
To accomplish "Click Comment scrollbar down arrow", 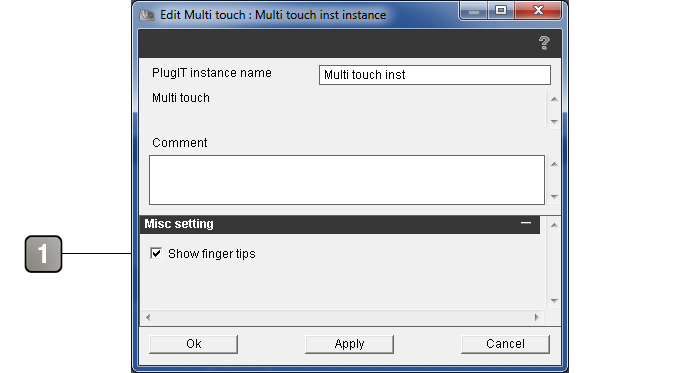I will coord(554,196).
